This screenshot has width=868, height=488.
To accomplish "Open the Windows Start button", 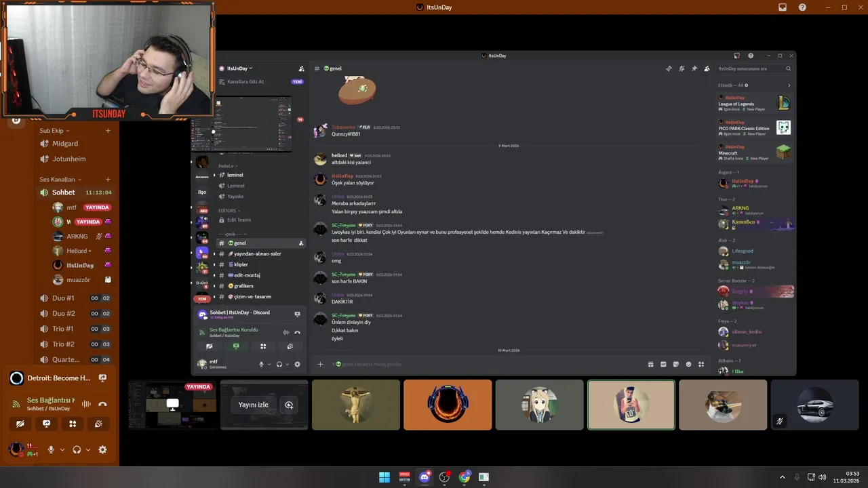I will click(384, 477).
